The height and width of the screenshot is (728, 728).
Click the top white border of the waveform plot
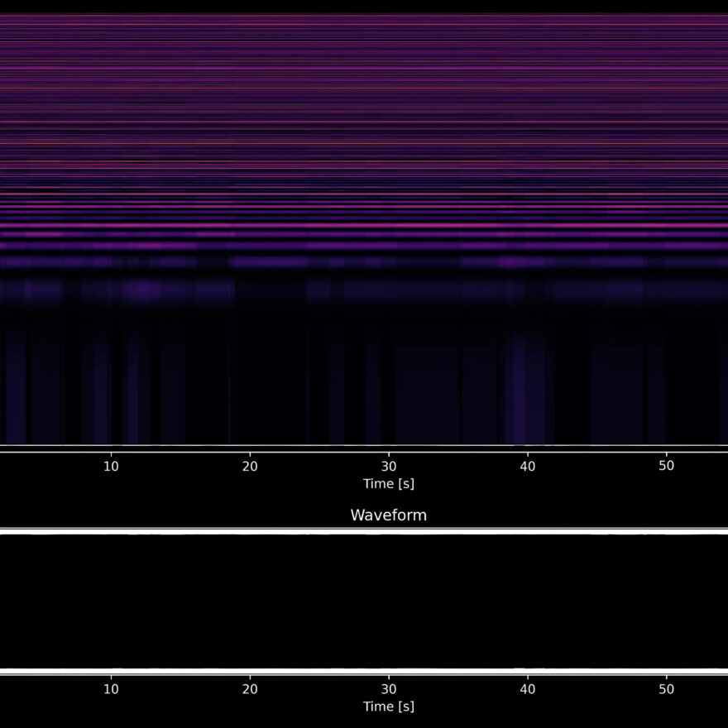pos(364,531)
